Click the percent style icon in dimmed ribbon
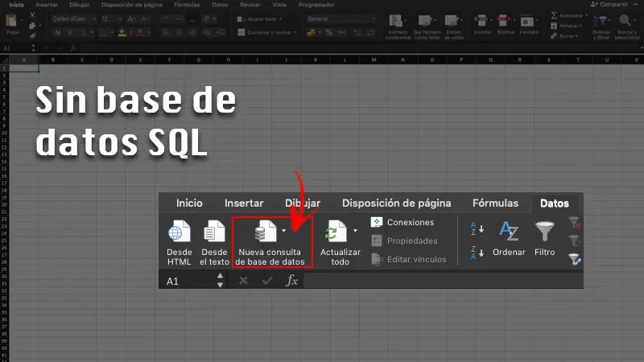This screenshot has width=644, height=362. tap(329, 32)
